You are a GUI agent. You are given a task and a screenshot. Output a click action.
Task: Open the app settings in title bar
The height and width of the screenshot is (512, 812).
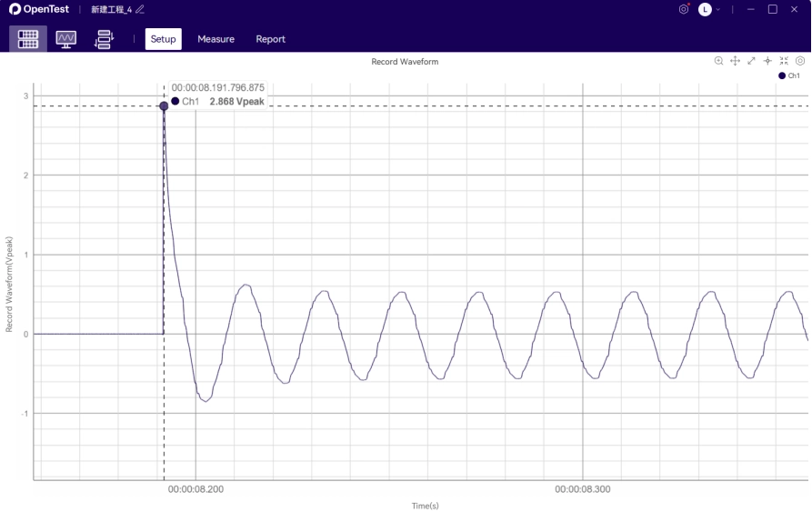[684, 9]
